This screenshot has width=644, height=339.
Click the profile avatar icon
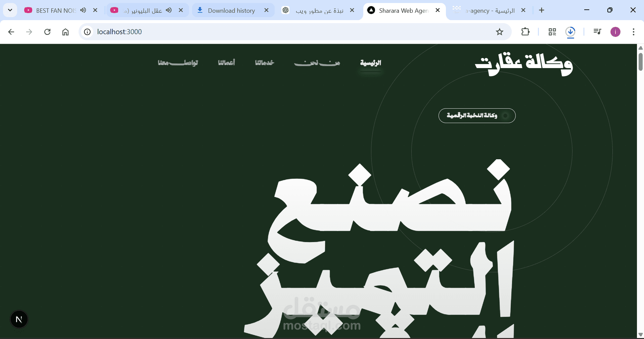point(616,32)
